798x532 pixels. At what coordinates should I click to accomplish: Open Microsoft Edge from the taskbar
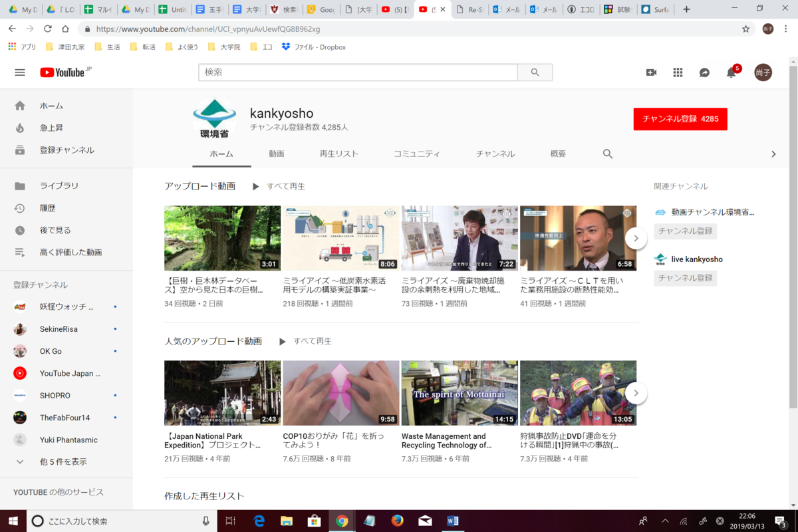(259, 521)
